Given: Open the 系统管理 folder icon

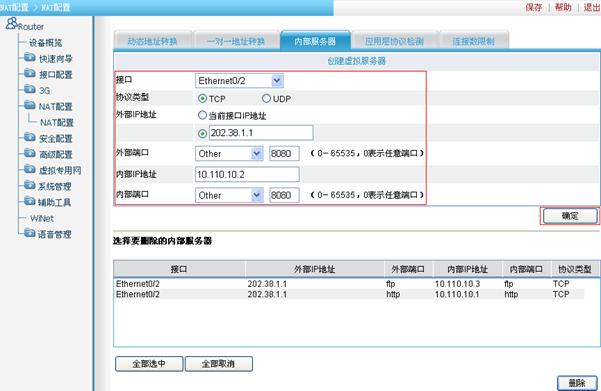Looking at the screenshot, I should (30, 186).
